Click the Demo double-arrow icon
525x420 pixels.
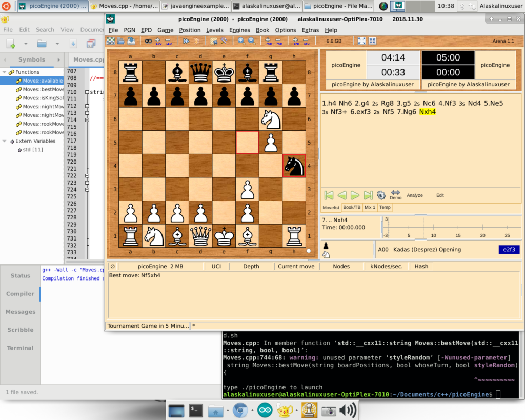395,194
